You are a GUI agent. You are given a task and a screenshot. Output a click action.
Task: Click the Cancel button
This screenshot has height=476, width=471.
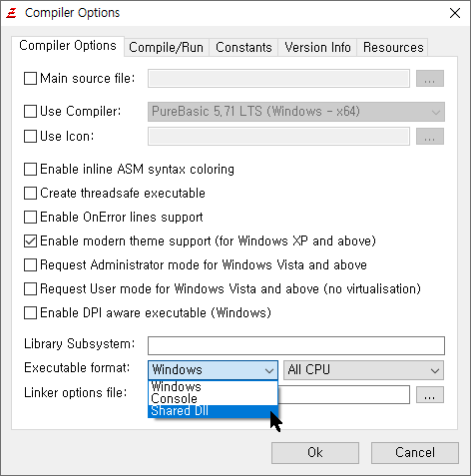tap(415, 453)
